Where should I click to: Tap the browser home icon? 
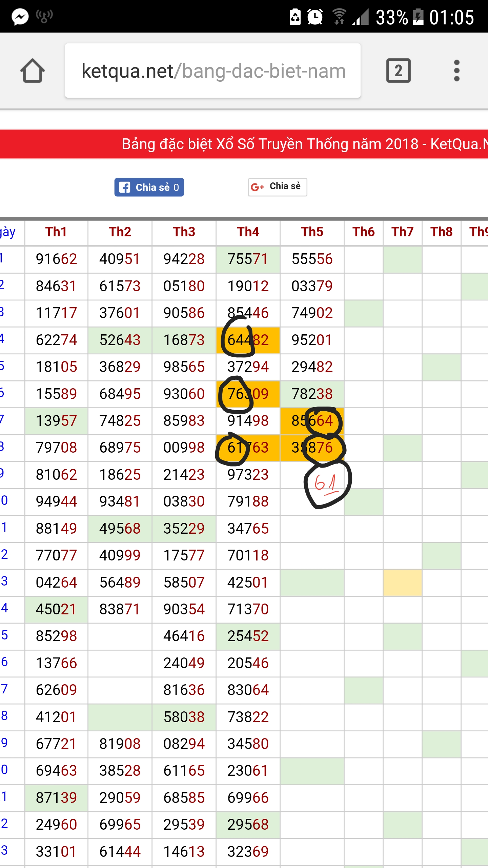click(x=33, y=71)
